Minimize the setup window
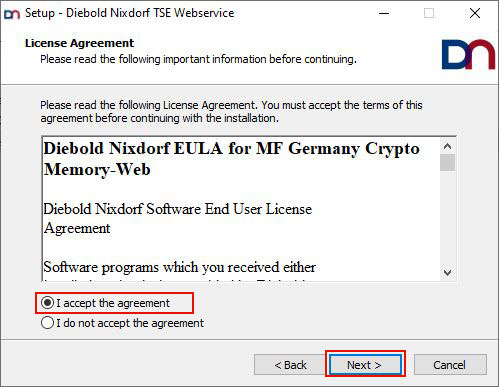Screen dimensions: 499x387 [x=384, y=13]
